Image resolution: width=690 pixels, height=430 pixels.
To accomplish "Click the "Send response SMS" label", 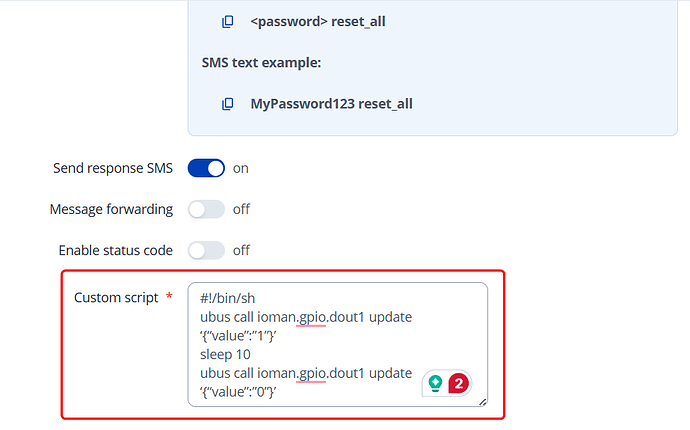I will point(112,168).
